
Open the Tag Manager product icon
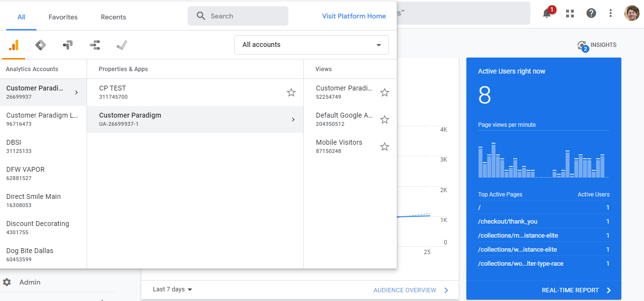click(68, 45)
